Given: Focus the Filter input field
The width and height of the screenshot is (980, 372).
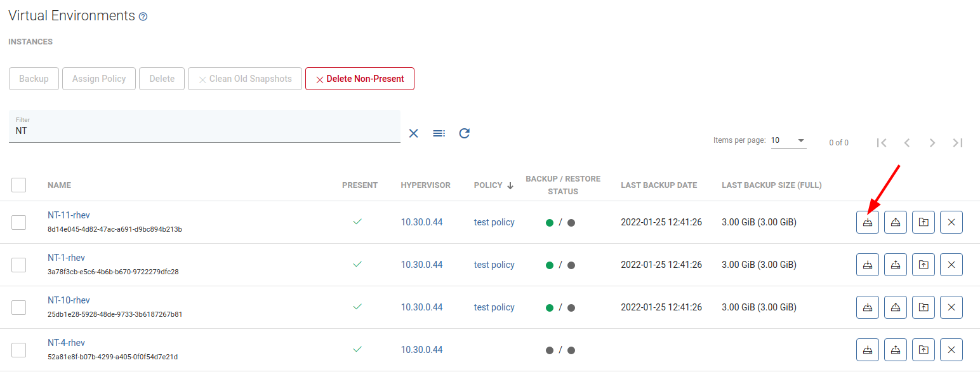Looking at the screenshot, I should tap(204, 131).
